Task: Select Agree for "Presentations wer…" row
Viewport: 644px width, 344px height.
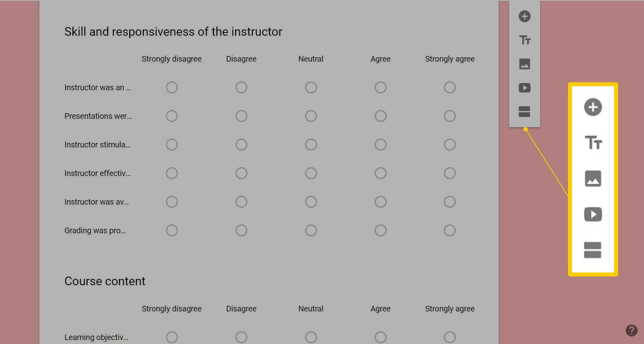Action: 381,116
